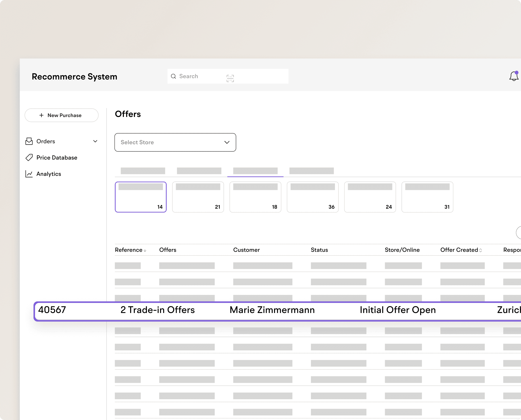521x420 pixels.
Task: Open Price Database from sidebar
Action: click(57, 158)
